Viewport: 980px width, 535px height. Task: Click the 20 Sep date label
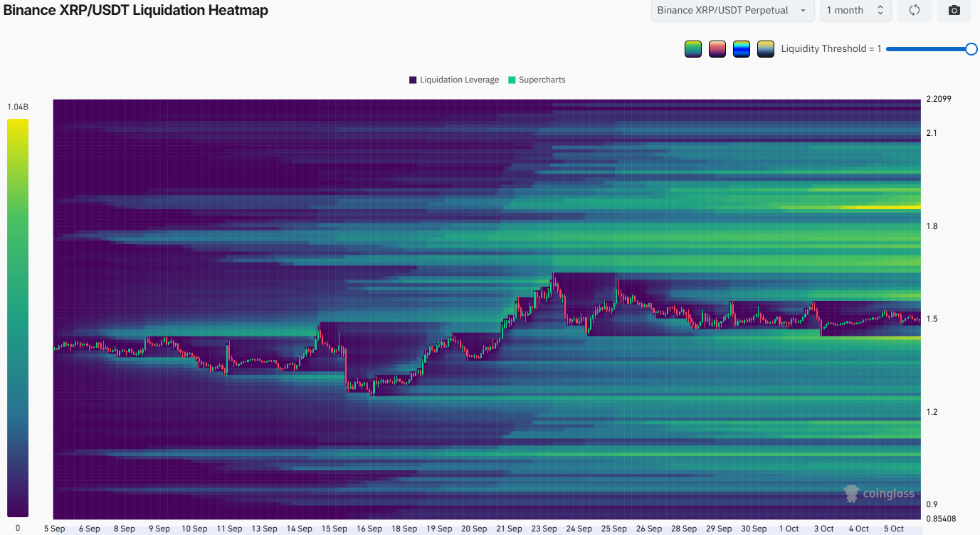[x=474, y=529]
